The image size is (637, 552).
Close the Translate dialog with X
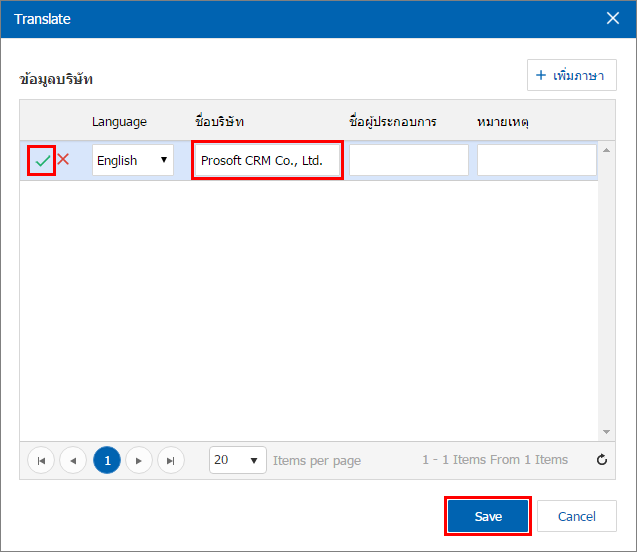click(x=613, y=18)
